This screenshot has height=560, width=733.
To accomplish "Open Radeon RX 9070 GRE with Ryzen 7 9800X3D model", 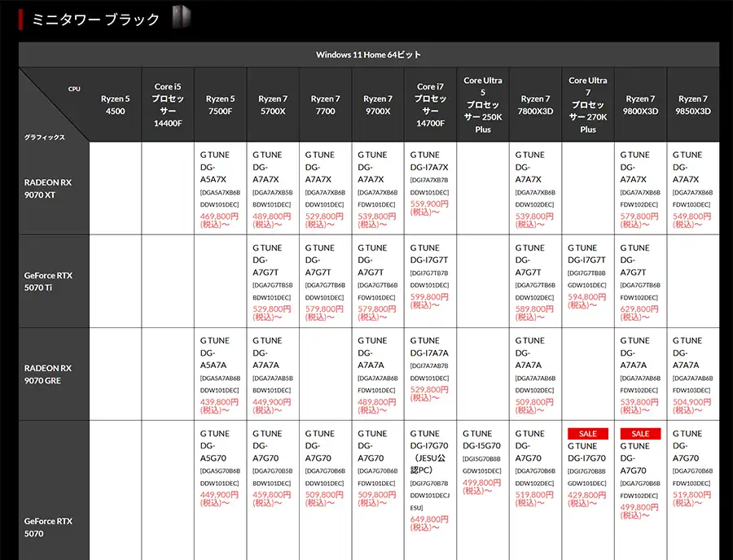I will (x=640, y=374).
